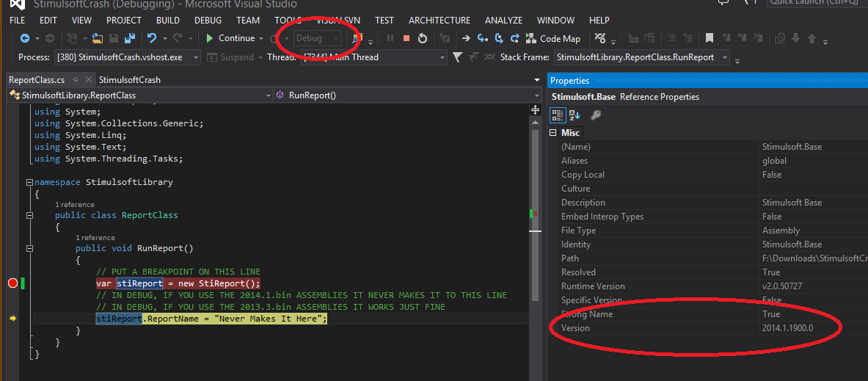Click the red breakpoint marker in margin
Image resolution: width=868 pixels, height=381 pixels.
pos(13,283)
